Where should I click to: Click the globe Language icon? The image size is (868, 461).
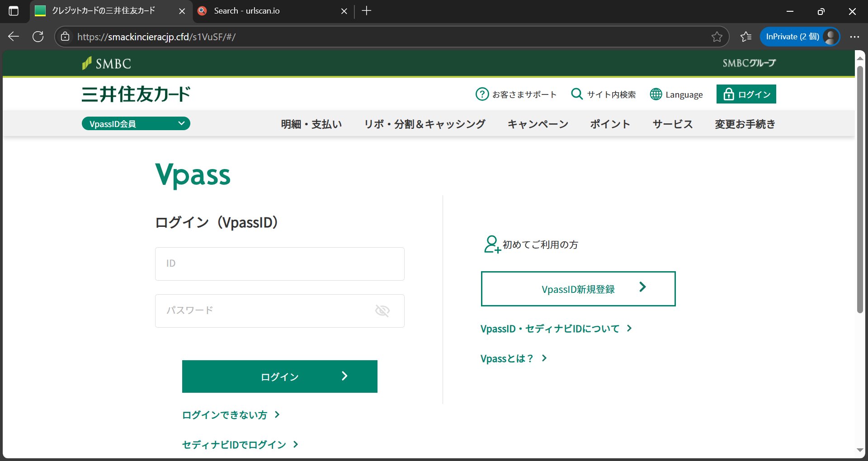[x=656, y=94]
